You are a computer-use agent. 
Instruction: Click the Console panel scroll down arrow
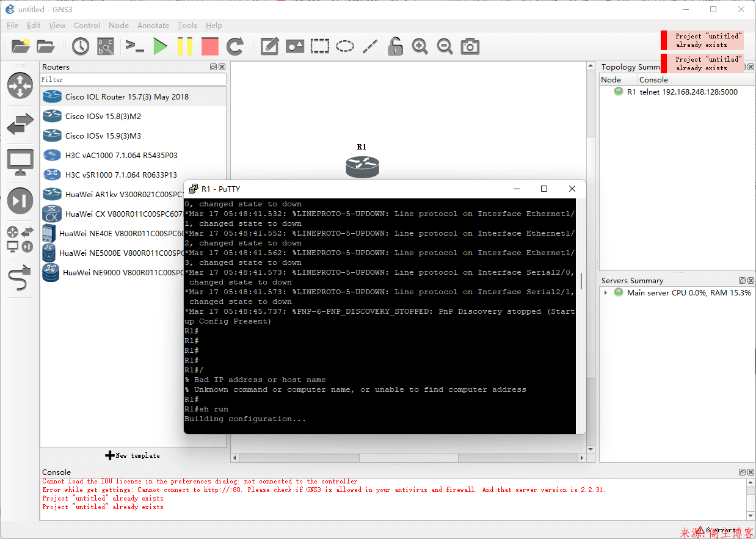(x=751, y=516)
